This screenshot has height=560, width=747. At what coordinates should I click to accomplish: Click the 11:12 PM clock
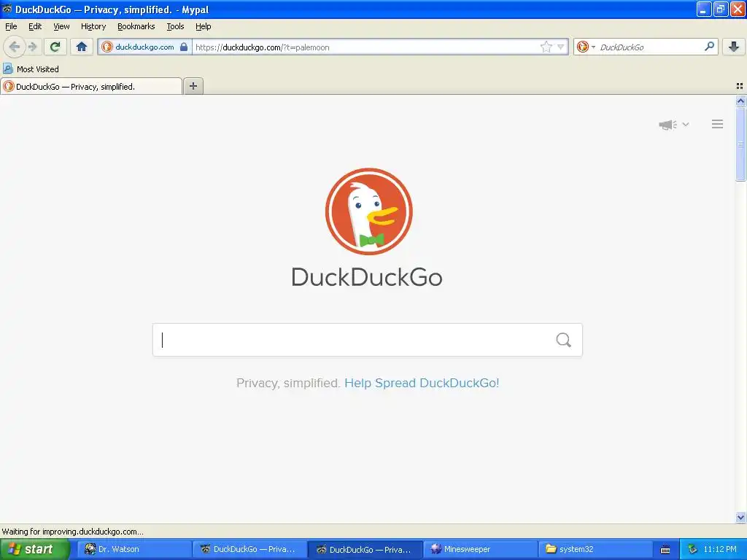coord(720,549)
